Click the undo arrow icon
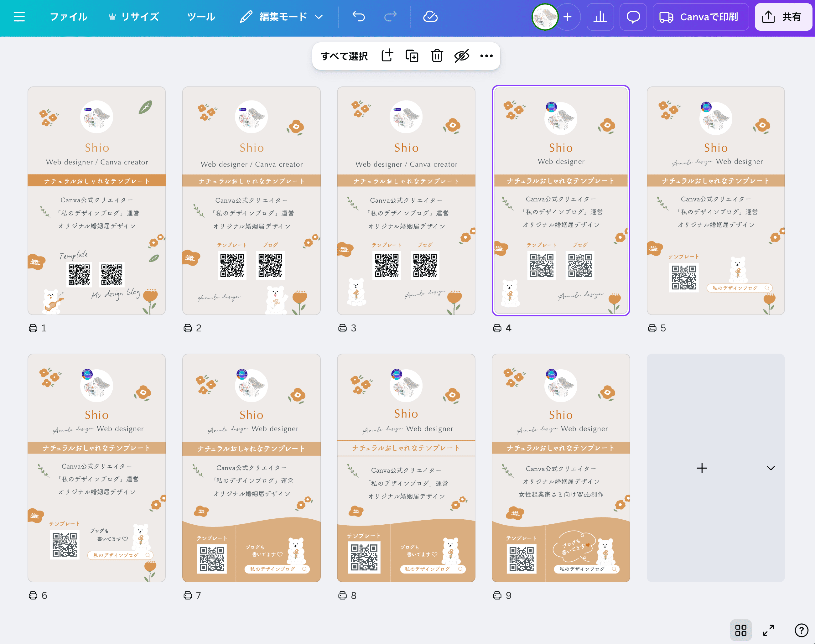 [x=359, y=17]
